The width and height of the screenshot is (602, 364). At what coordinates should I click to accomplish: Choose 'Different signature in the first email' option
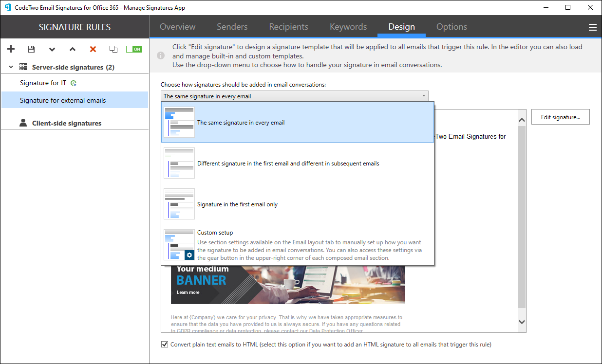(298, 164)
